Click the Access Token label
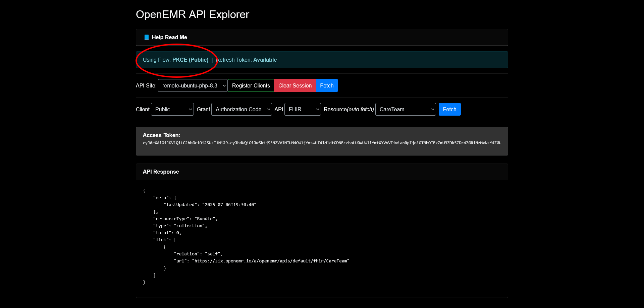This screenshot has width=644, height=308. [161, 135]
